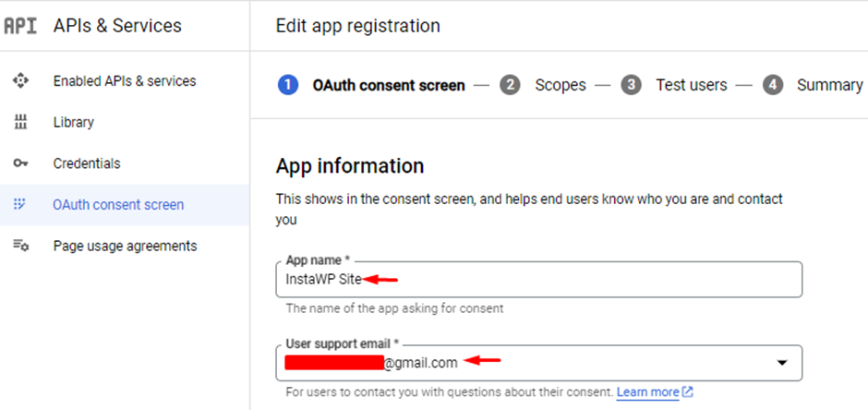
Task: Jump to step 2 Scopes
Action: point(543,85)
